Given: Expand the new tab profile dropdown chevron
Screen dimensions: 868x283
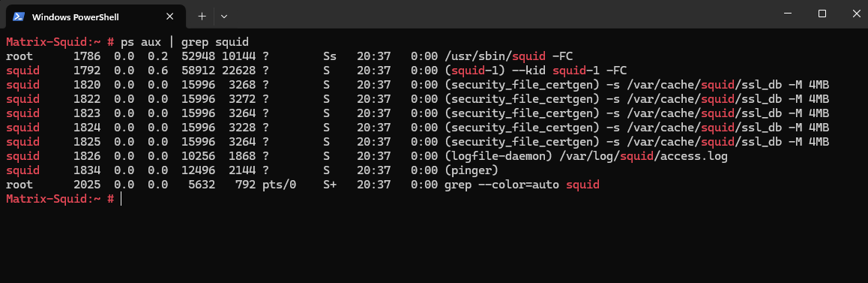Looking at the screenshot, I should coord(223,16).
